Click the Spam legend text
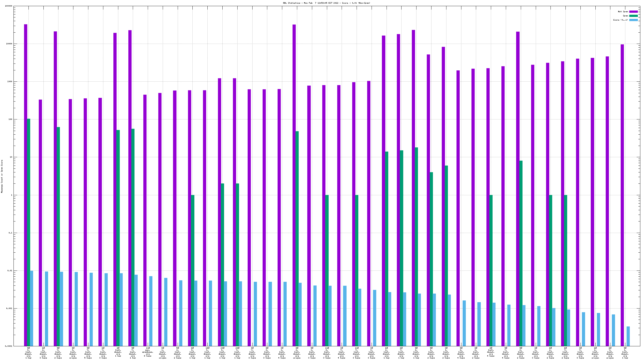This screenshot has height=362, width=644. 625,16
